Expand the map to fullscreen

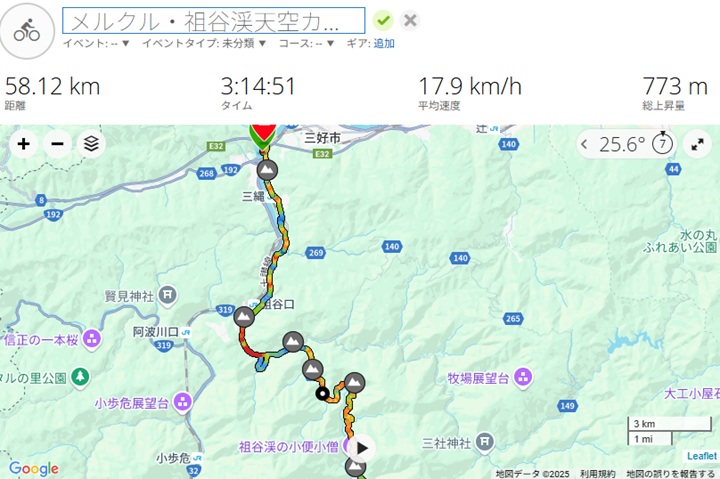tap(697, 145)
